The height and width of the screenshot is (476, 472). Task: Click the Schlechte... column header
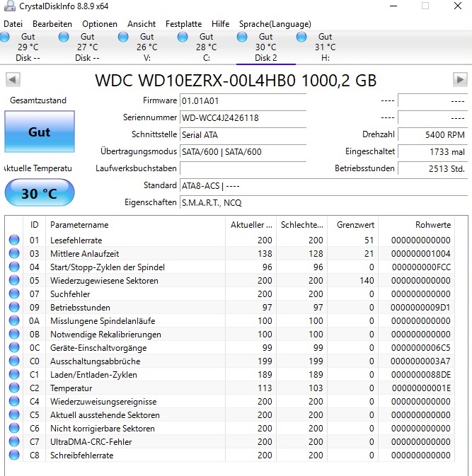301,225
